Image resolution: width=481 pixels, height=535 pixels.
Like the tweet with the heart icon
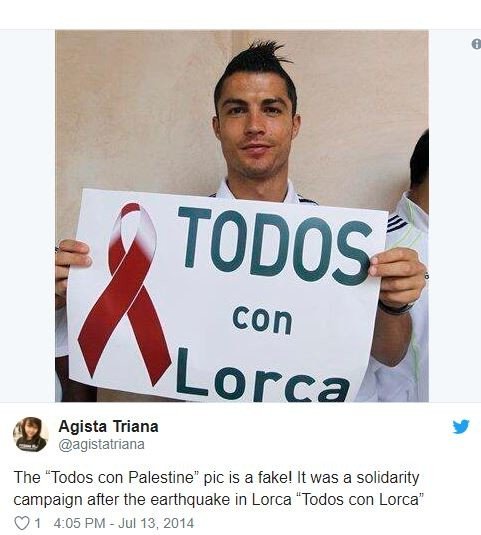coord(22,523)
